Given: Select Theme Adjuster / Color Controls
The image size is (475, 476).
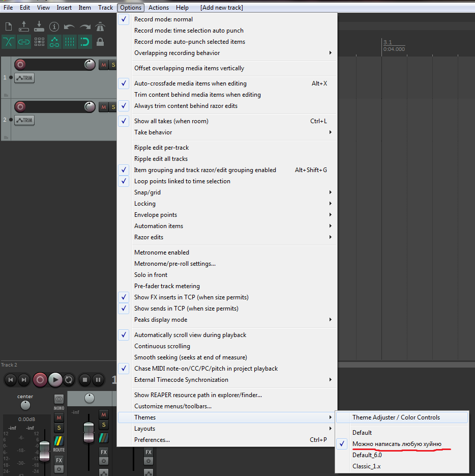Looking at the screenshot, I should click(402, 417).
